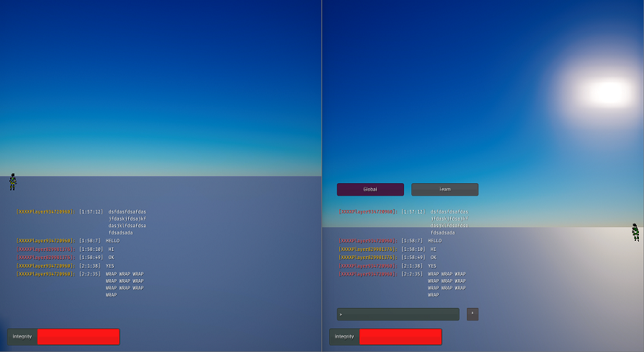
Task: Click the small caret button beside chat input
Action: tap(473, 314)
